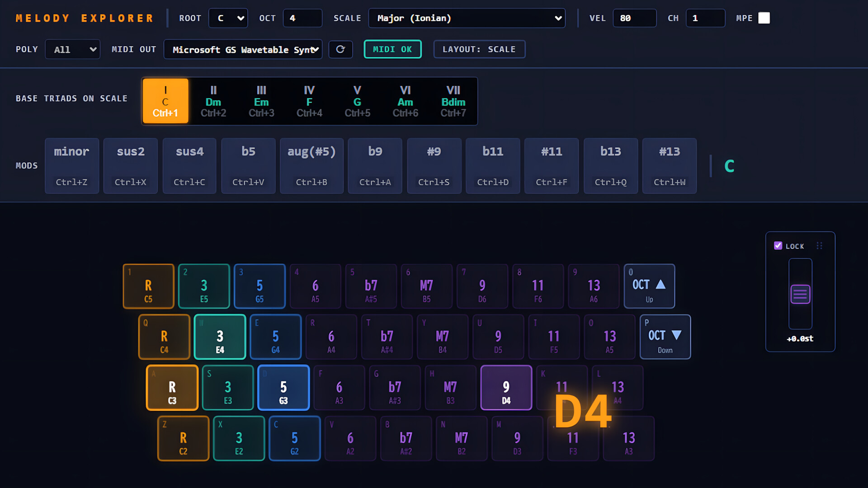868x488 pixels.
Task: Play the 5 G4 key
Action: (275, 337)
